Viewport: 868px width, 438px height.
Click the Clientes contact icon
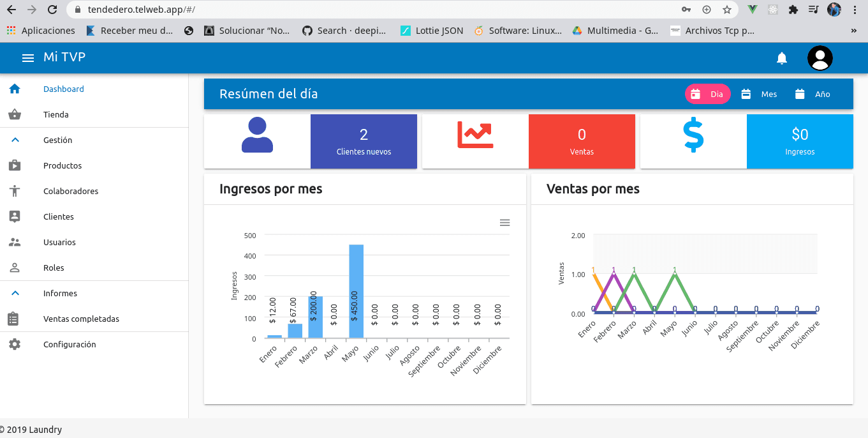pyautogui.click(x=15, y=216)
